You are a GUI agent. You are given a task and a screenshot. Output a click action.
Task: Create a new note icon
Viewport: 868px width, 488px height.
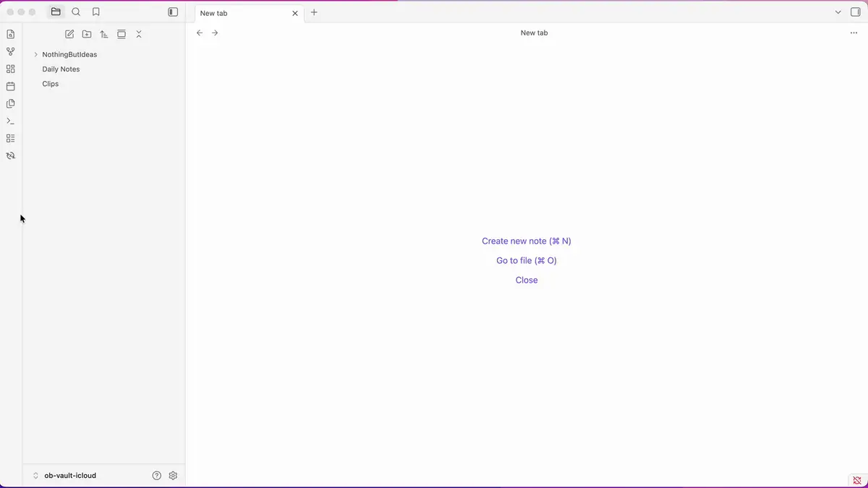point(69,34)
